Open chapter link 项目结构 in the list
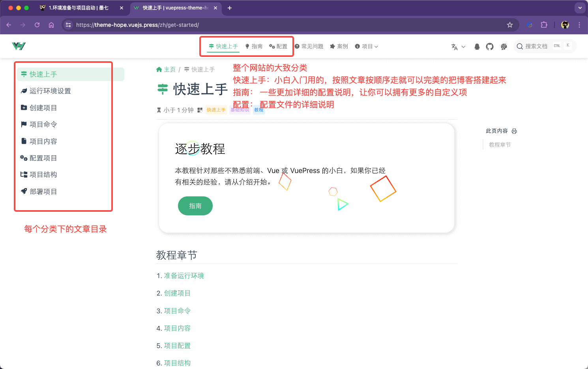The image size is (588, 369). click(x=177, y=363)
